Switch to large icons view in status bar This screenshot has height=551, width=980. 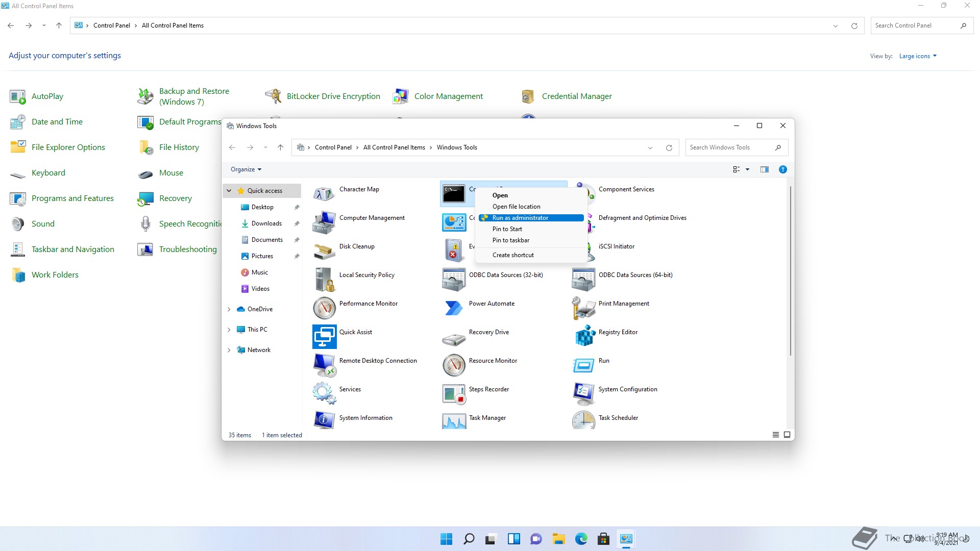787,435
